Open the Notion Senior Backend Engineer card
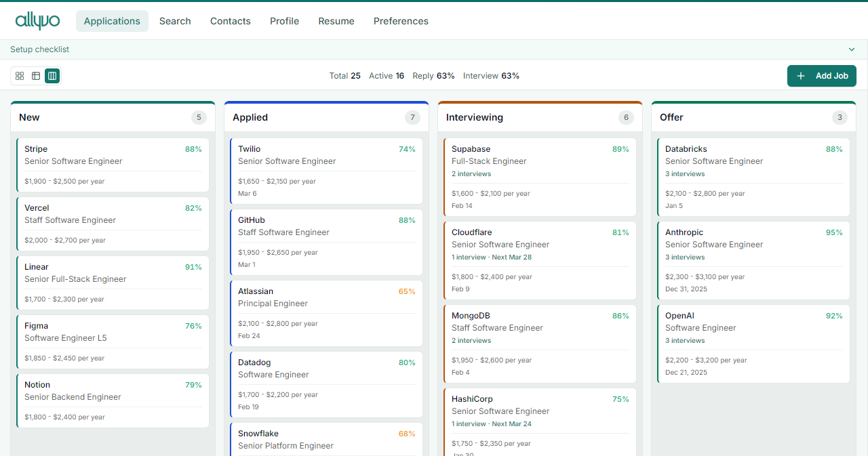The width and height of the screenshot is (868, 456). pyautogui.click(x=113, y=400)
